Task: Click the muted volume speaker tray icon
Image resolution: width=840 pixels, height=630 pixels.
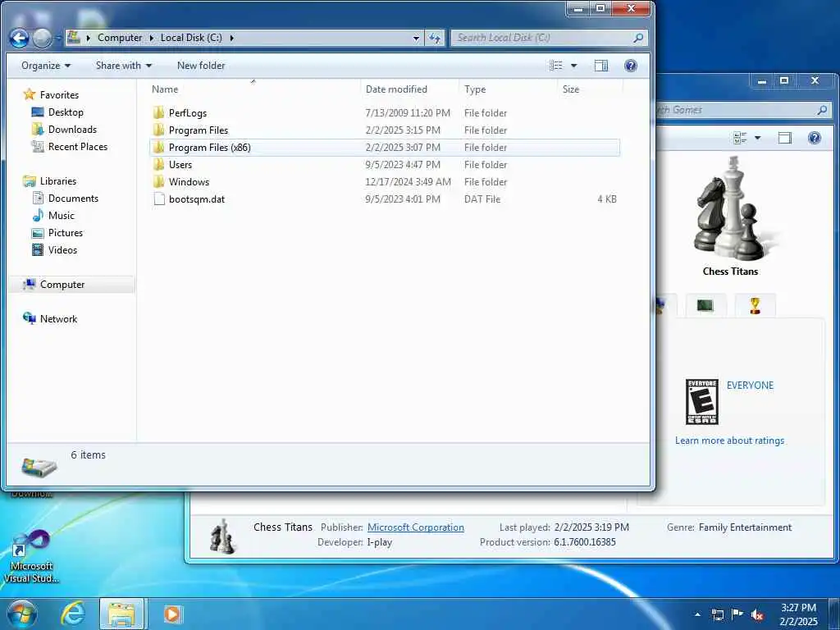Action: (x=757, y=615)
